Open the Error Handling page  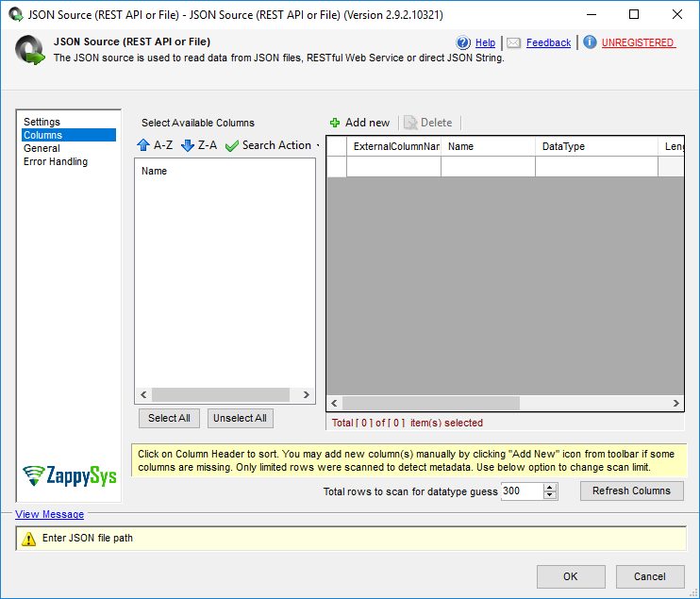point(56,161)
